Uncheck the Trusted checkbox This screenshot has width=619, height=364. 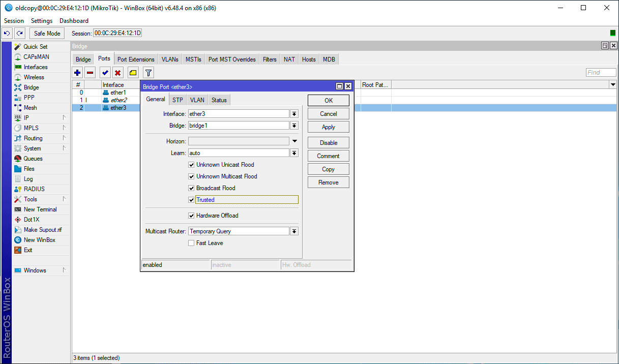click(x=191, y=200)
